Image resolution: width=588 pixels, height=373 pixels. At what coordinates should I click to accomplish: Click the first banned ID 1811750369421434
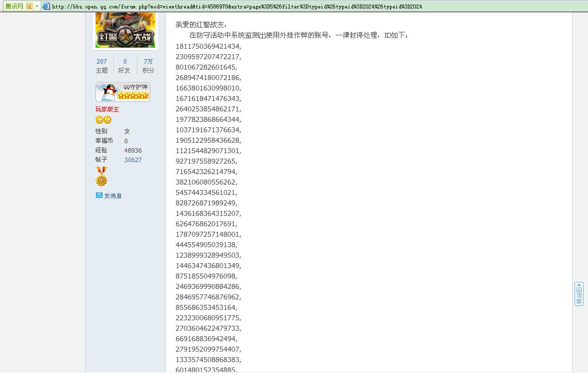click(x=208, y=46)
